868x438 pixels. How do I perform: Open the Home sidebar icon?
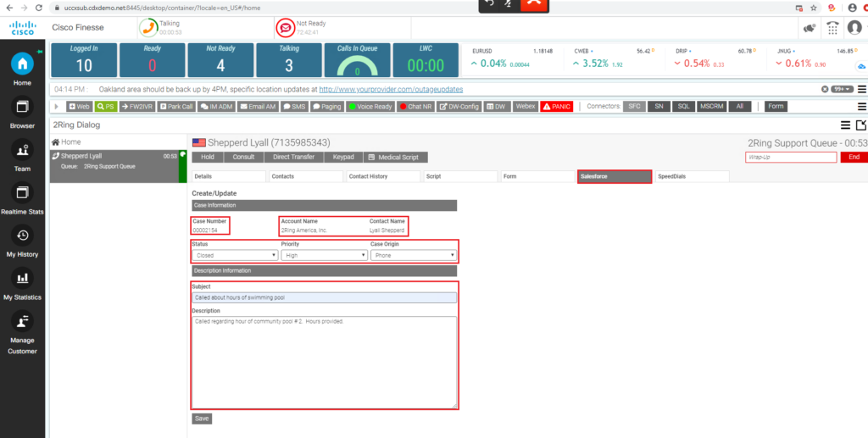coord(22,64)
